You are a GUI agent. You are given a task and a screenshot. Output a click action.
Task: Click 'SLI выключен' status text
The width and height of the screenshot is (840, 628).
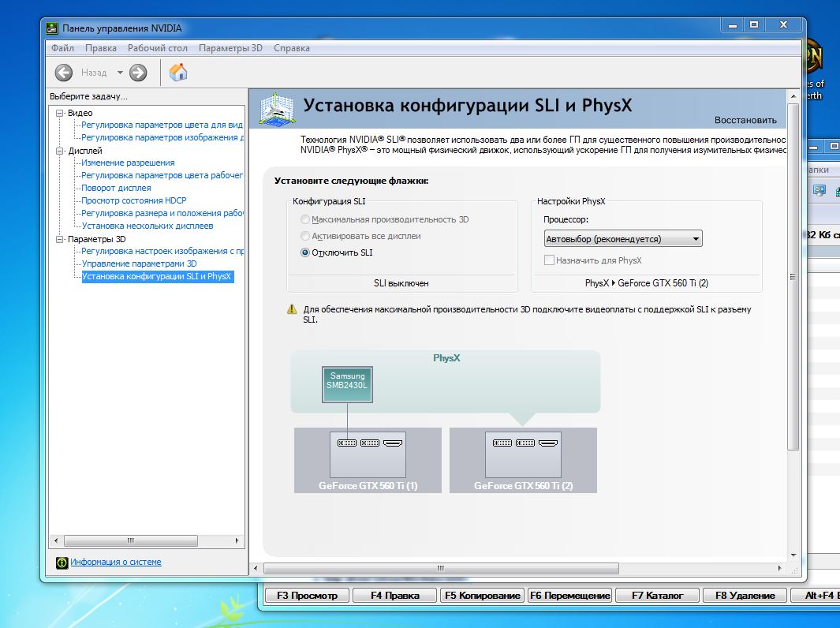[401, 283]
